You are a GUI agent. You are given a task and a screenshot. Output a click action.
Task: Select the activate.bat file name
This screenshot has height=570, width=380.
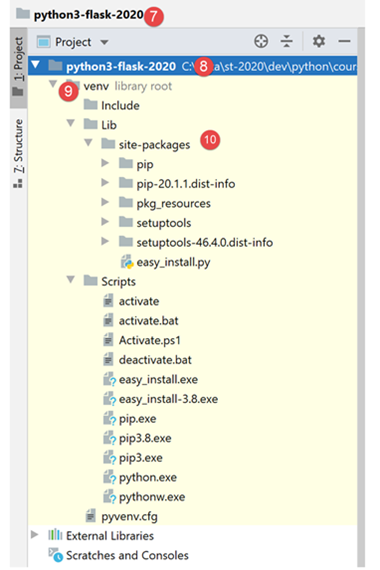(x=149, y=321)
